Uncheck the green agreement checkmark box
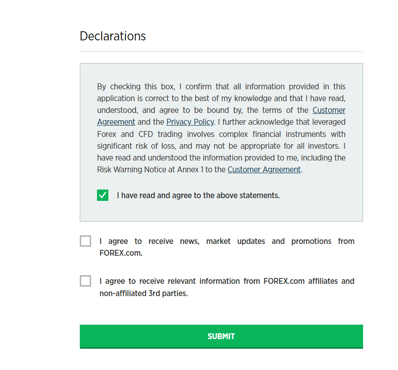 pos(103,195)
